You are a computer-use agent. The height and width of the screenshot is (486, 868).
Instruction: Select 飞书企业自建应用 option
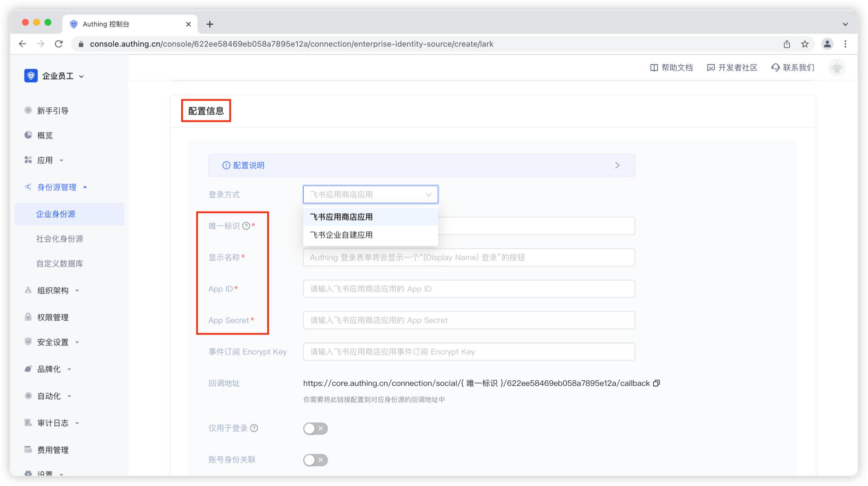click(370, 235)
